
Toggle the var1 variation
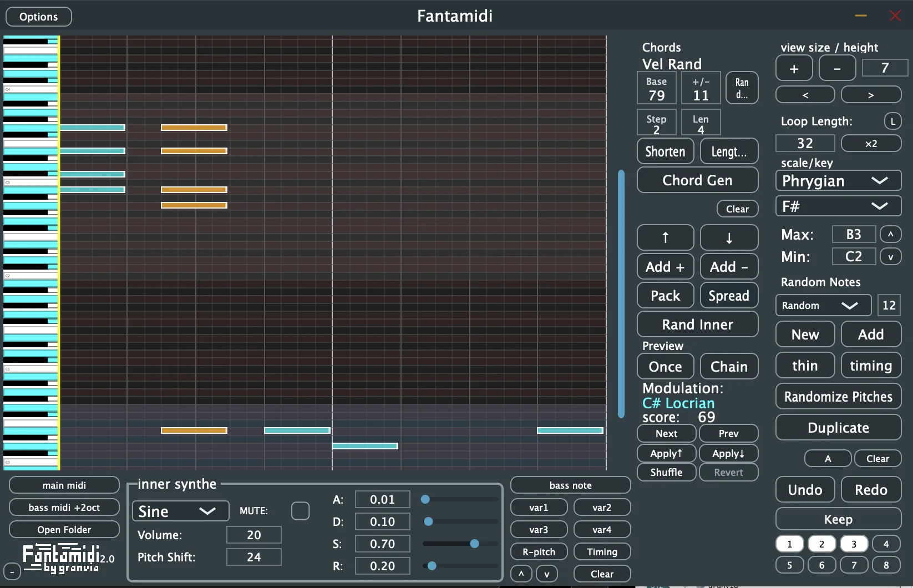pyautogui.click(x=537, y=507)
